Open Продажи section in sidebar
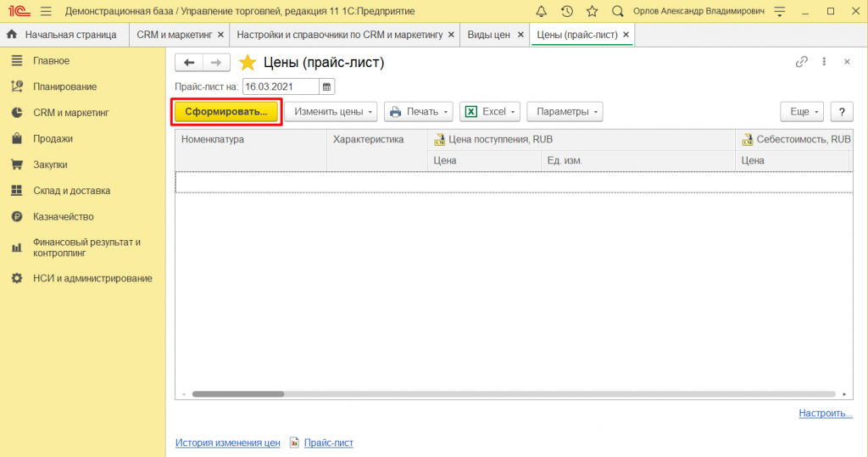Viewport: 868px width, 457px height. tap(53, 138)
